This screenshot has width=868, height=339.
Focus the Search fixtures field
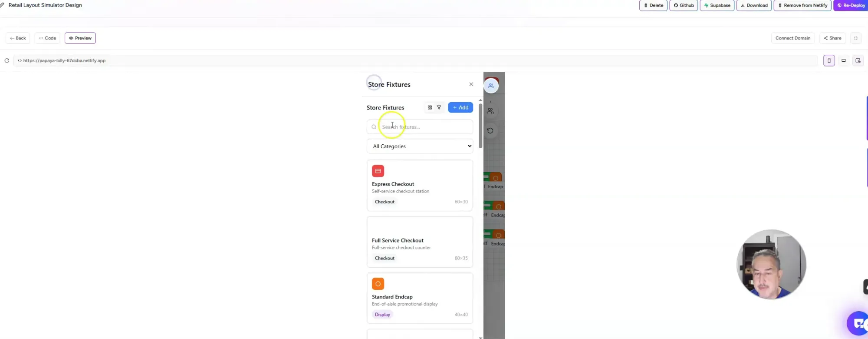point(420,127)
